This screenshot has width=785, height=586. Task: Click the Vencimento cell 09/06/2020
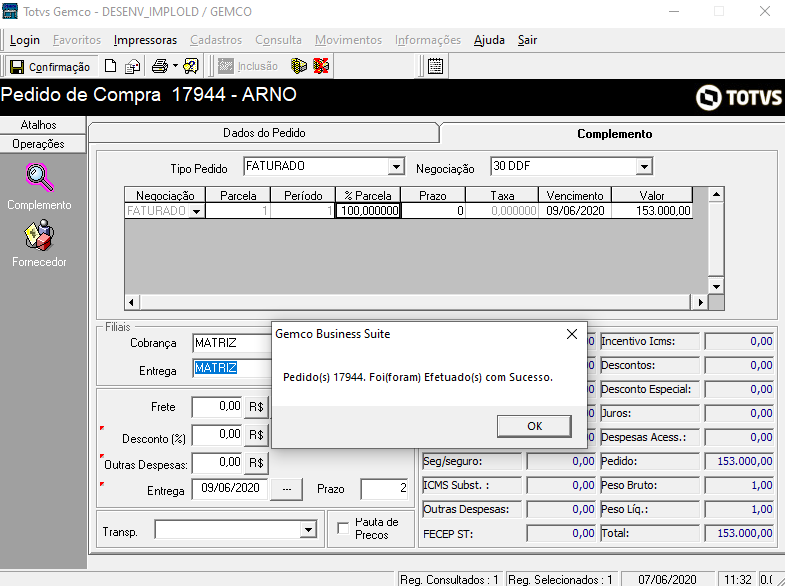tap(575, 211)
